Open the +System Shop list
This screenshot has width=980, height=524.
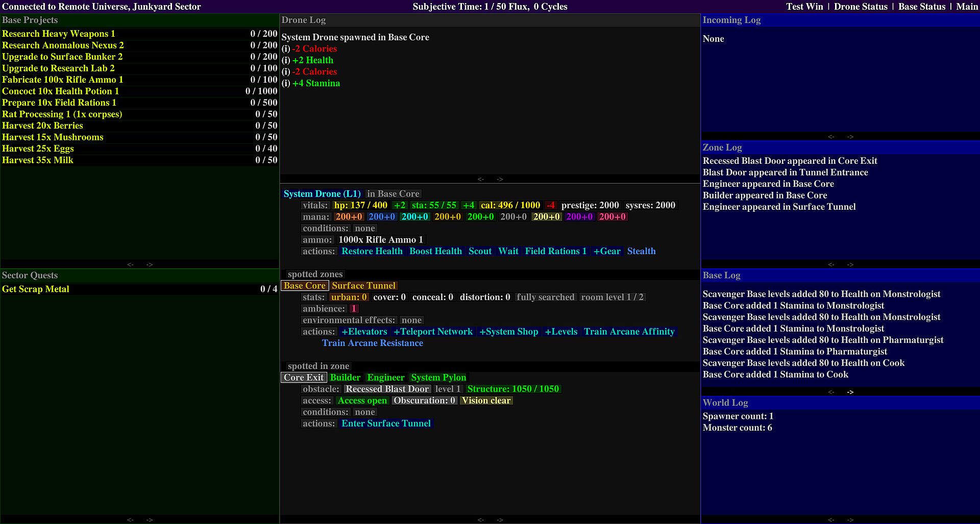508,332
